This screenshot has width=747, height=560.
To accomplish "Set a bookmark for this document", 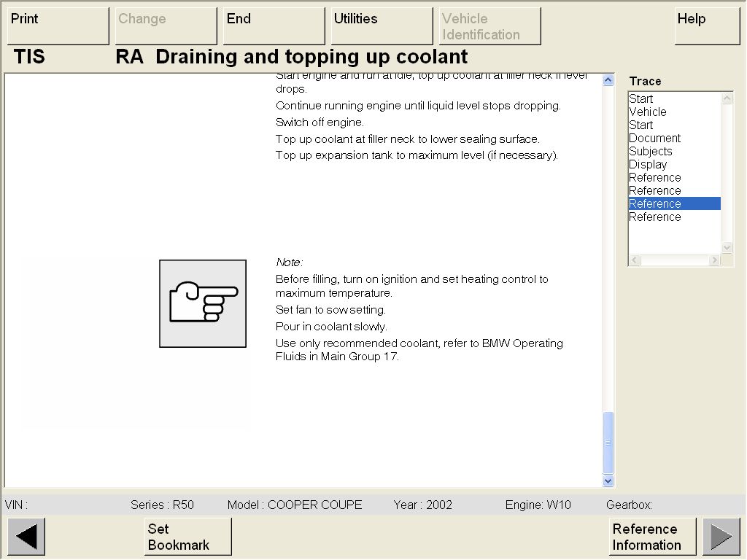I will click(187, 537).
